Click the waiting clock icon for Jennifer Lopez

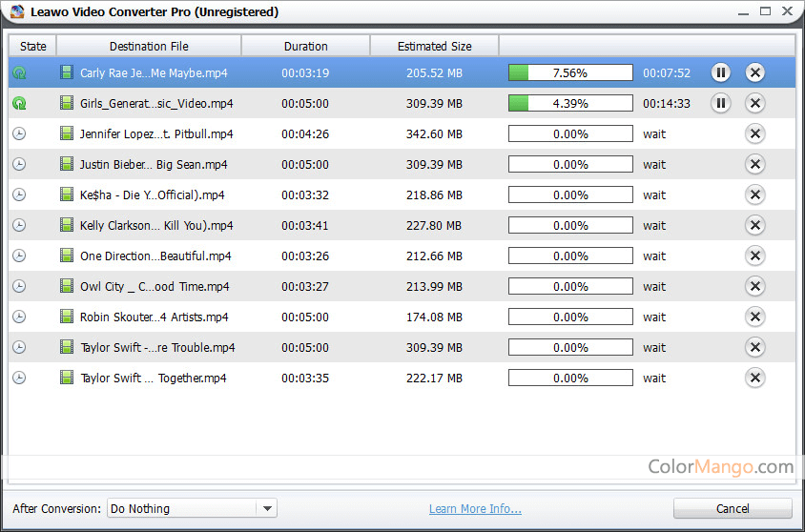tap(19, 133)
